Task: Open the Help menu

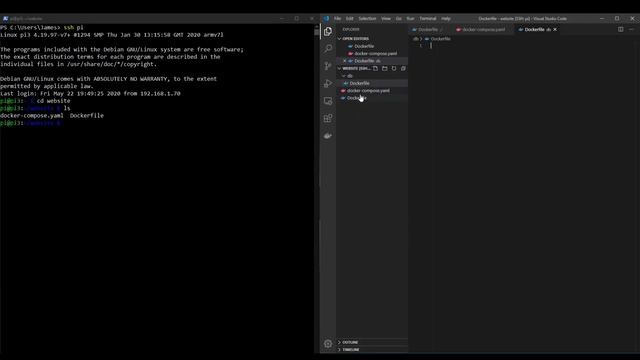Action: coord(446,18)
